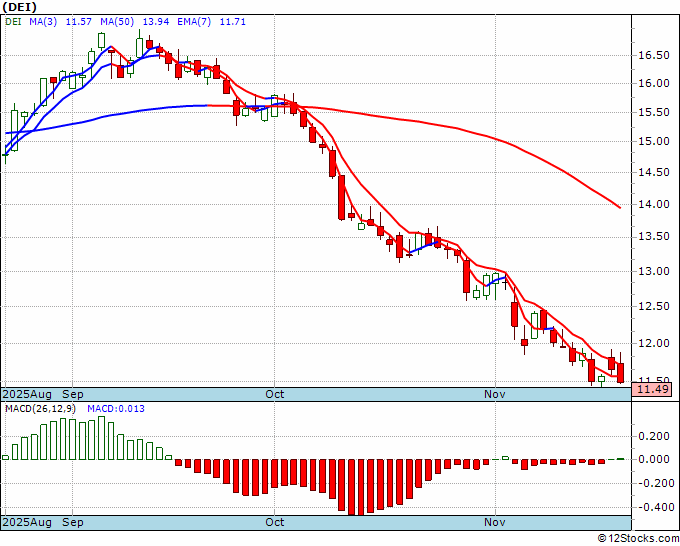Click the 16.50 price axis label
This screenshot has height=546, width=680.
tap(654, 56)
